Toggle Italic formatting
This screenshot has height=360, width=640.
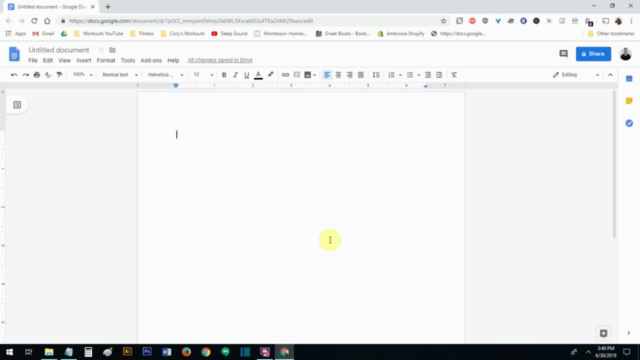tap(235, 75)
